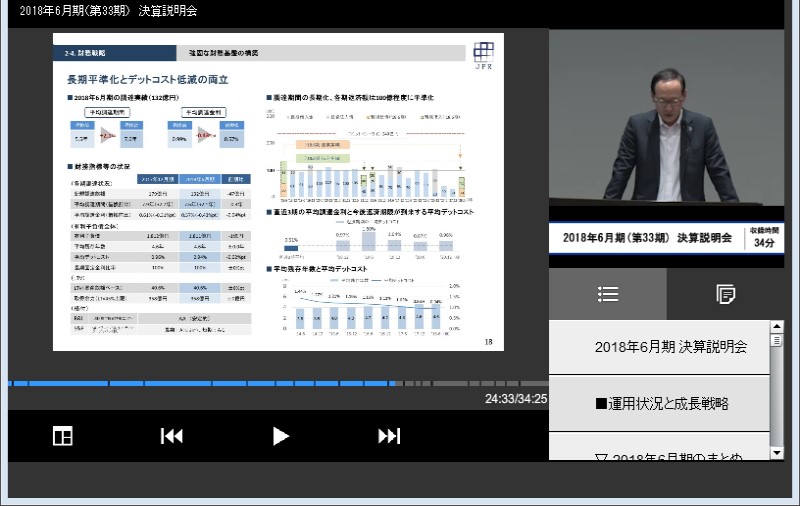The image size is (800, 506).
Task: Play the presentation video
Action: pos(280,436)
